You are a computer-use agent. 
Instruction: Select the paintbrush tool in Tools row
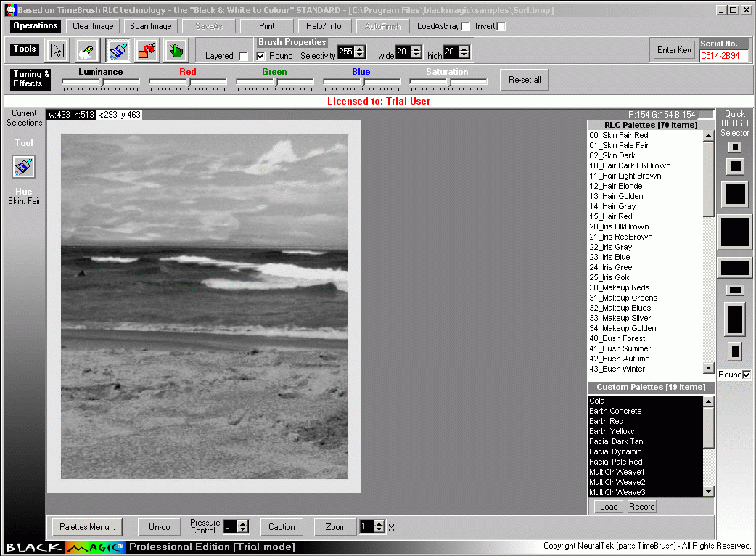117,50
